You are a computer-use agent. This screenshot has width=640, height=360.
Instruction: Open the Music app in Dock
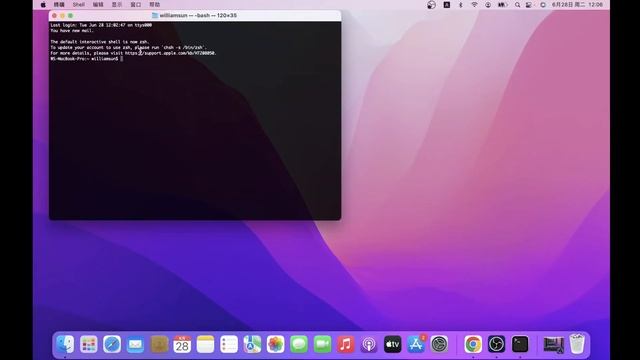tap(346, 344)
